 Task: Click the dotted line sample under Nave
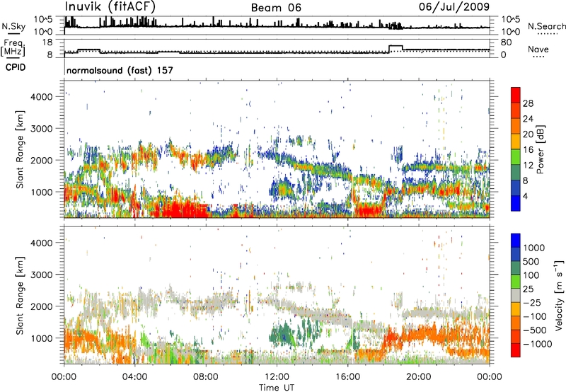click(538, 57)
